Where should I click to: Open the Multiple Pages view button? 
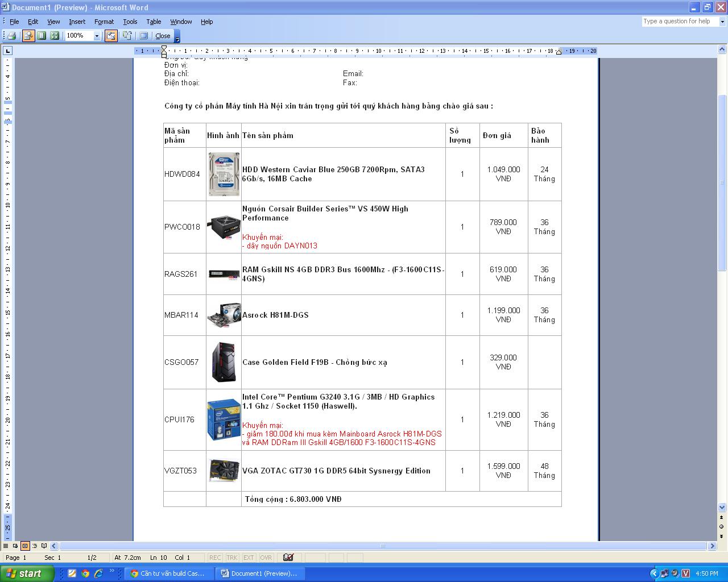point(55,36)
